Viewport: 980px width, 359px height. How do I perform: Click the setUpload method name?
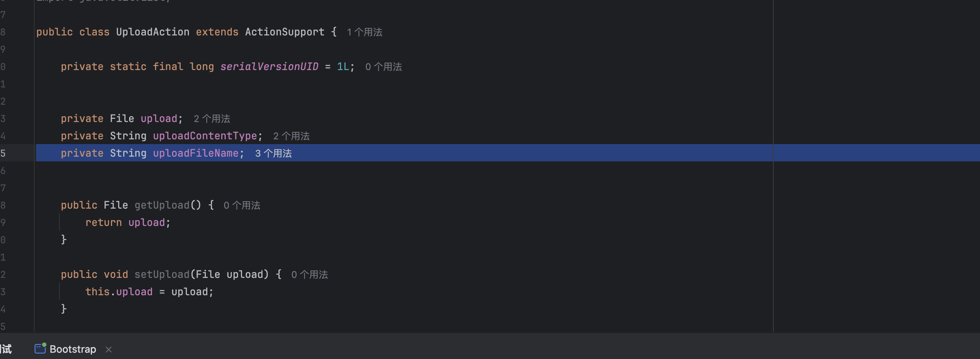pos(162,275)
